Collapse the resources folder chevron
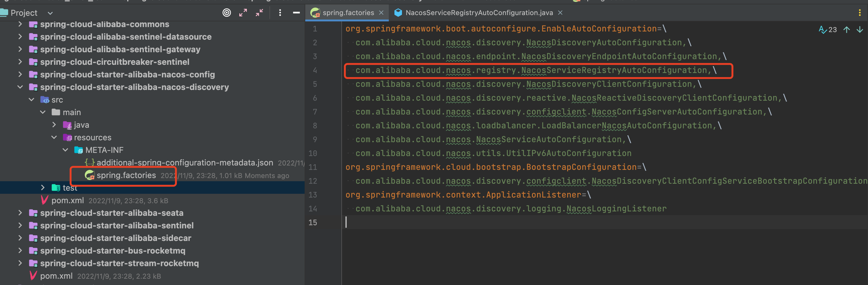The height and width of the screenshot is (285, 868). pyautogui.click(x=54, y=137)
